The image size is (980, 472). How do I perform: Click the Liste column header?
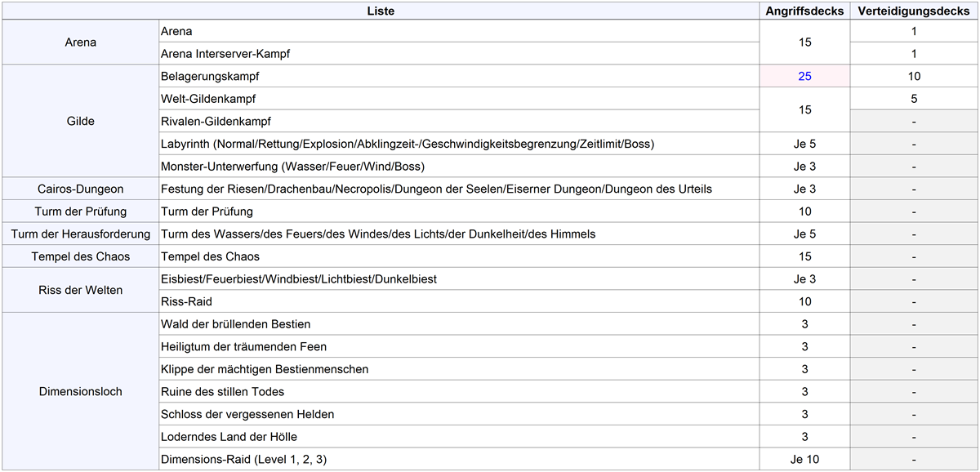(381, 11)
